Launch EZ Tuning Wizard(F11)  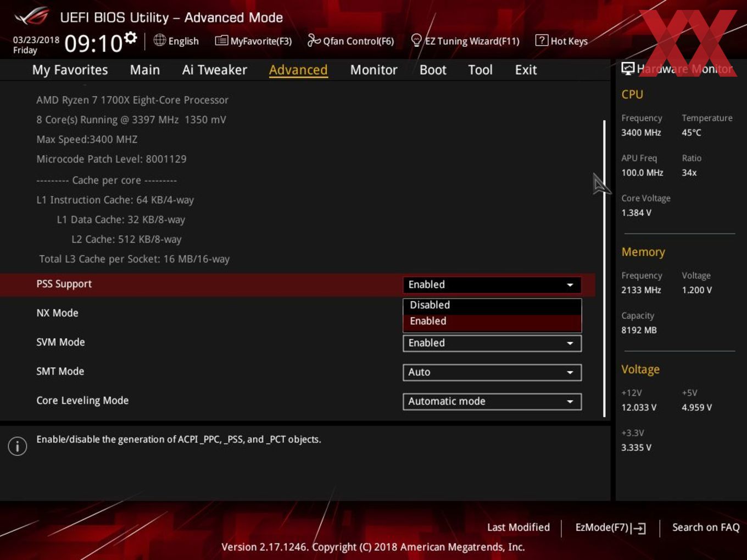tap(465, 41)
